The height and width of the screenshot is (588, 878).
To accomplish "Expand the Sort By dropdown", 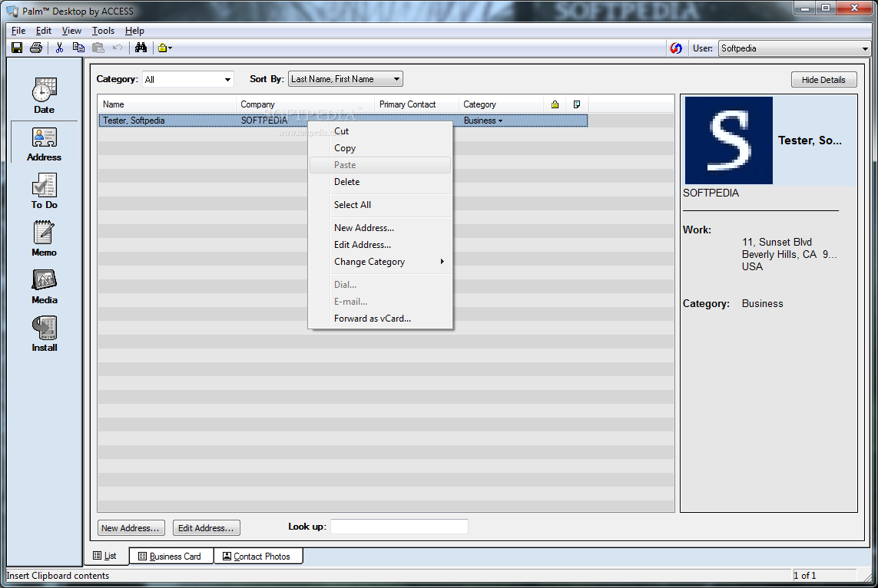I will (346, 79).
